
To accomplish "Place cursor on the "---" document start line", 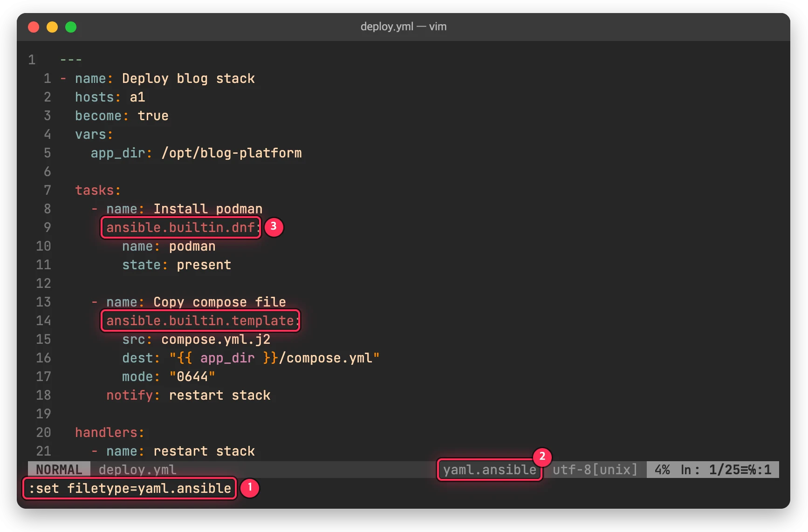I will [x=71, y=60].
